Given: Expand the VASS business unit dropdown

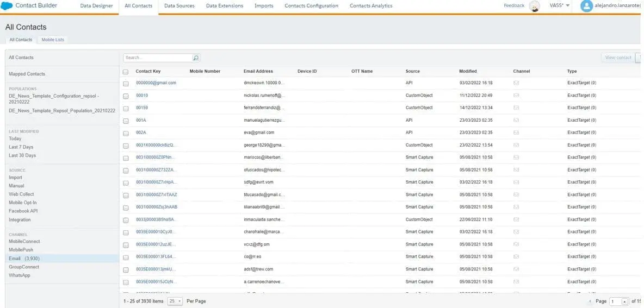Looking at the screenshot, I should pos(560,5).
